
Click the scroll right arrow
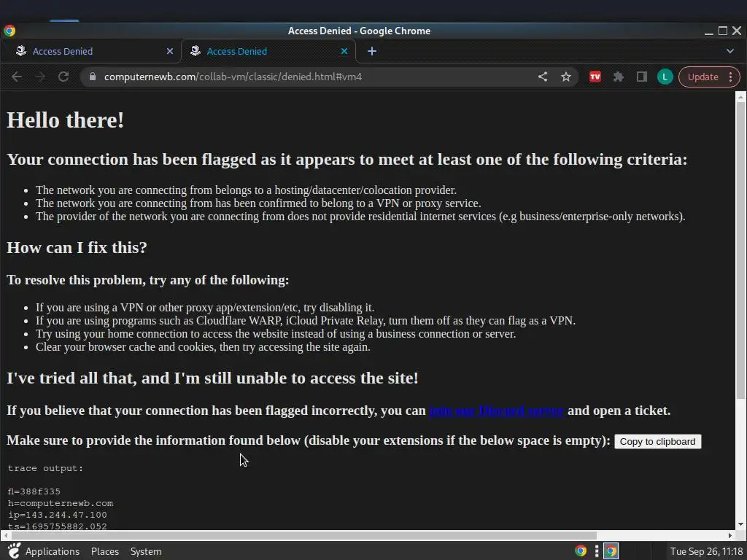[729, 535]
